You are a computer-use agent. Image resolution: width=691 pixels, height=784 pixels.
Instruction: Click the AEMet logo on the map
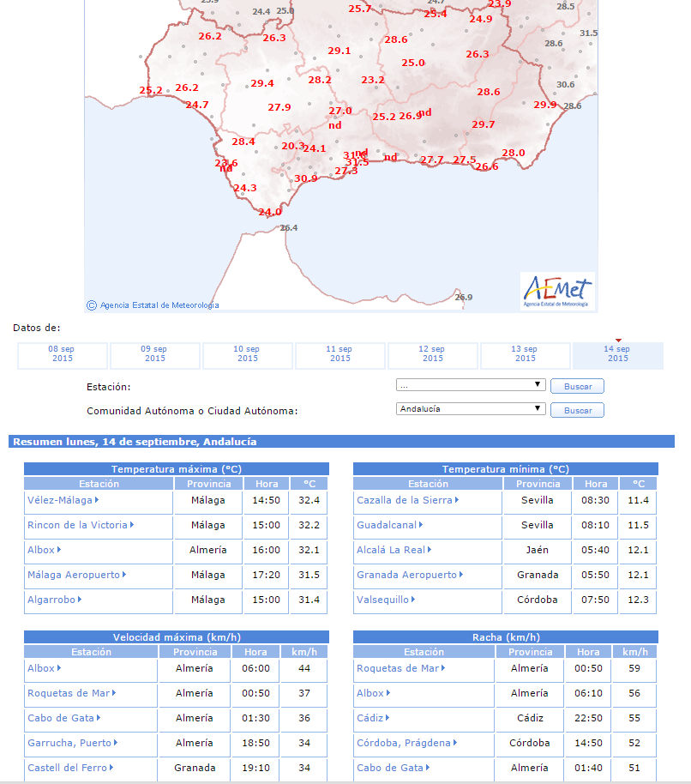point(557,291)
